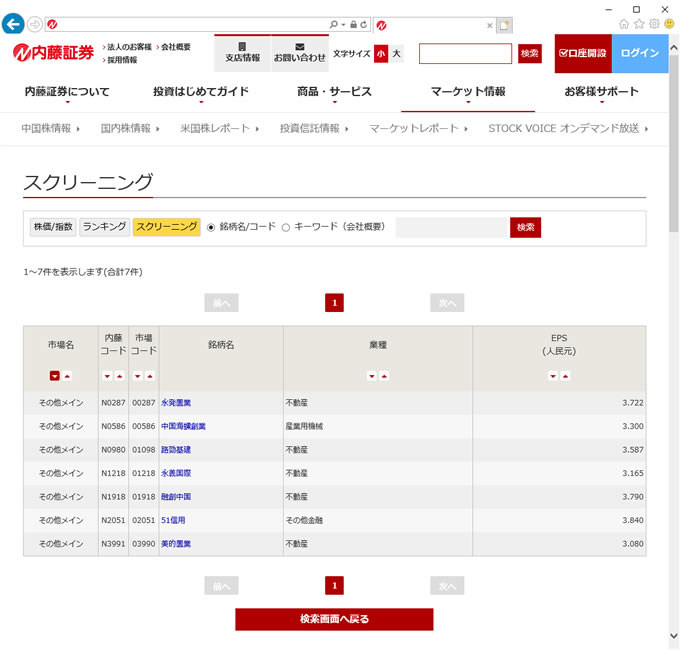The width and height of the screenshot is (680, 650).
Task: Open STOCK VOICE オンデマンド放送 submenu
Action: click(x=568, y=128)
